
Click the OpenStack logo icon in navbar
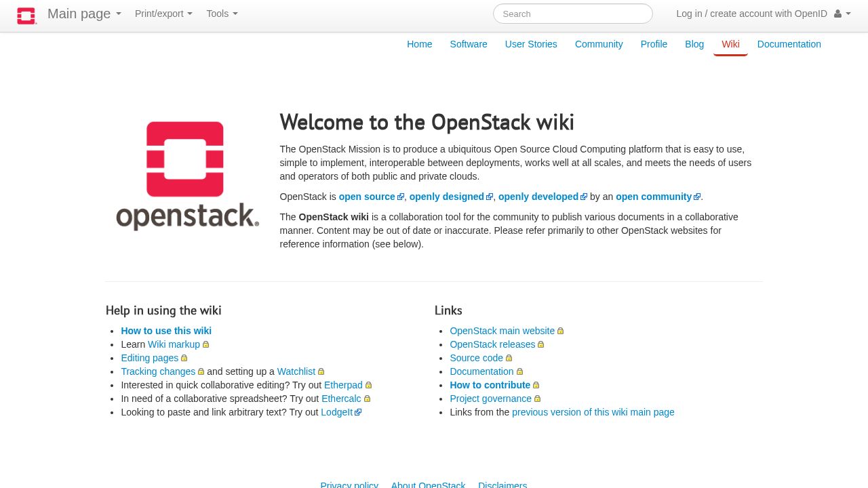pos(26,16)
